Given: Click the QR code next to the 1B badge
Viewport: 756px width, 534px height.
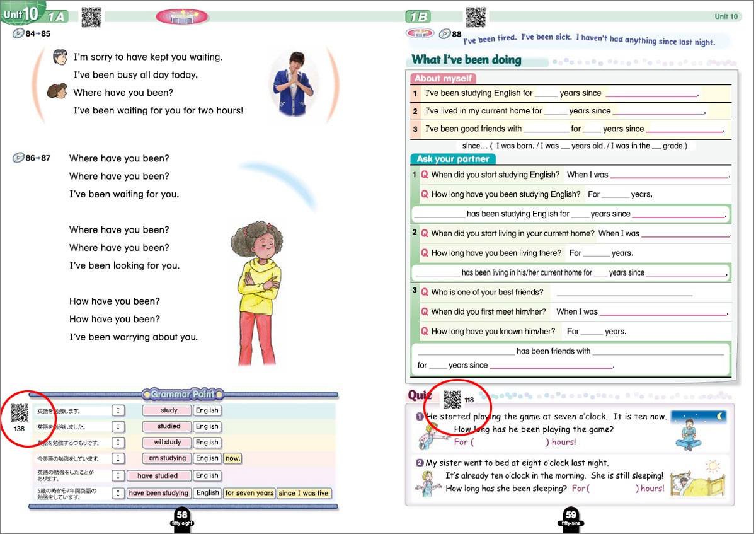Looking at the screenshot, I should coord(475,17).
